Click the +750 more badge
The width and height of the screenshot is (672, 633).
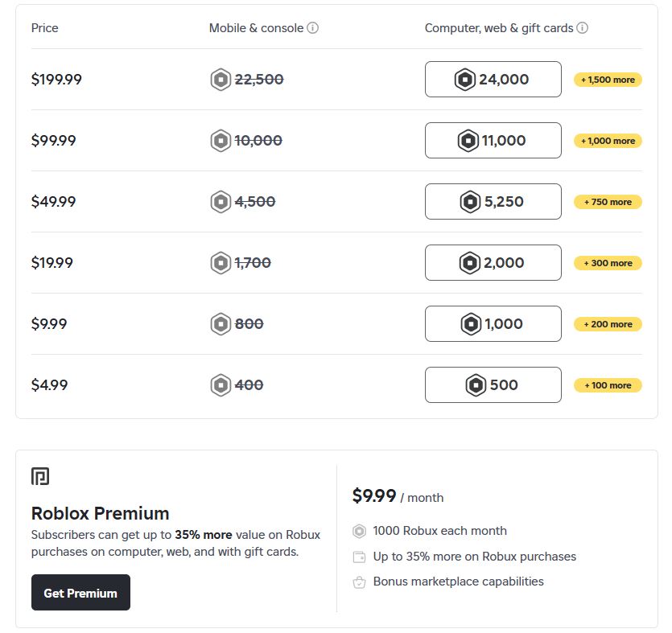(x=608, y=201)
